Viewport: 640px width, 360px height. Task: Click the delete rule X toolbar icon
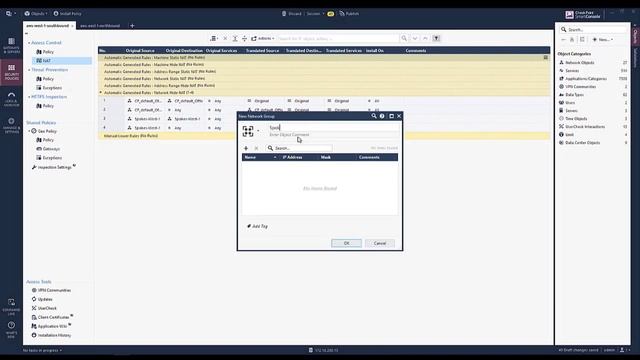pyautogui.click(x=225, y=38)
